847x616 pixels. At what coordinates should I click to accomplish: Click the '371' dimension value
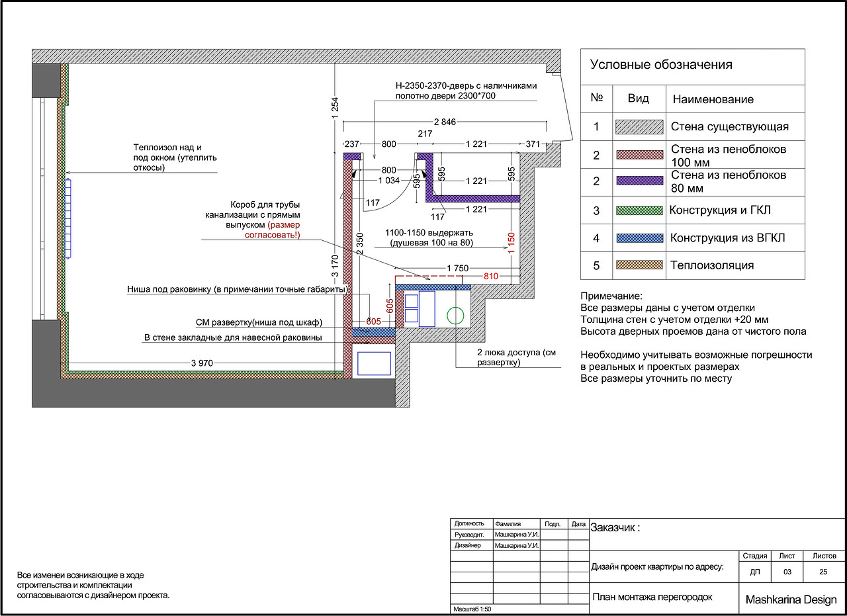tap(533, 144)
